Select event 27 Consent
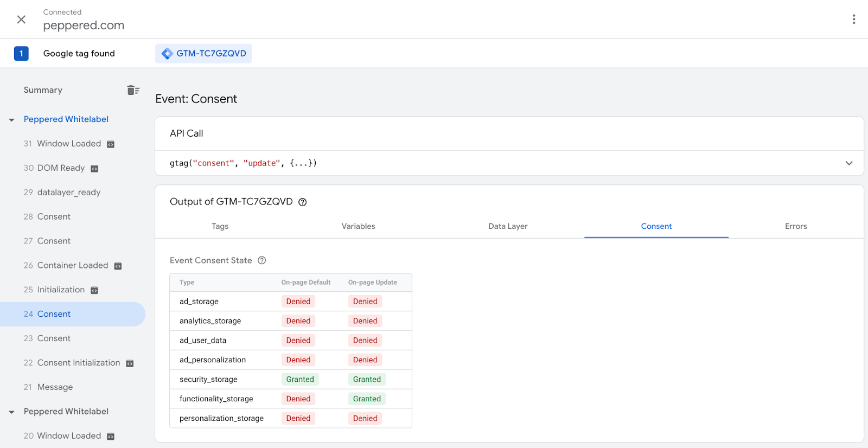 [x=47, y=241]
